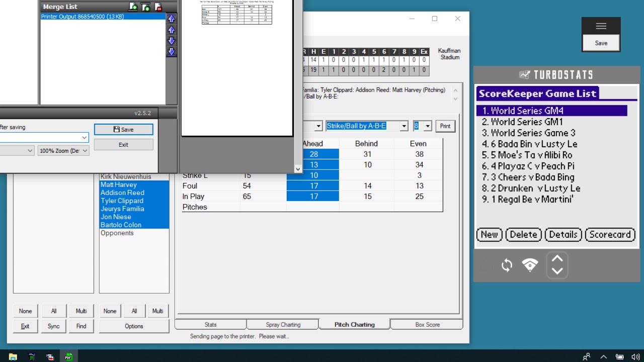
Task: Click the remove file icon in Merge List header
Action: pos(158,7)
